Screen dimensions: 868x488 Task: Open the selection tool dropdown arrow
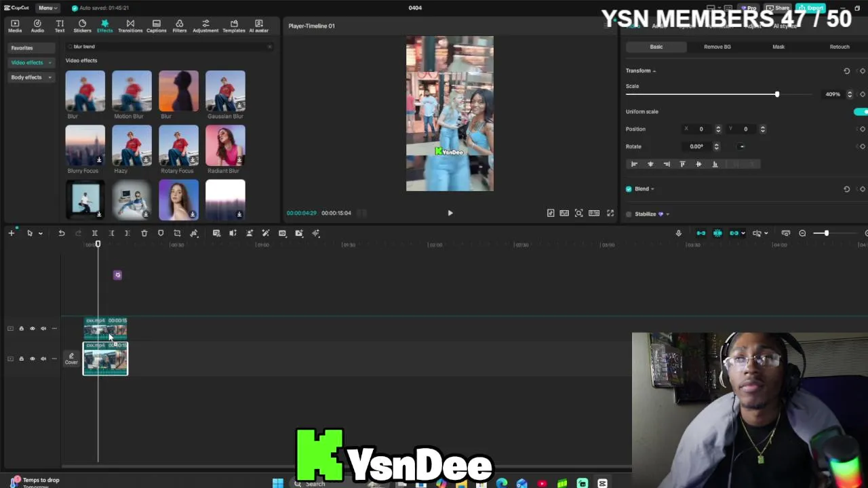point(40,234)
